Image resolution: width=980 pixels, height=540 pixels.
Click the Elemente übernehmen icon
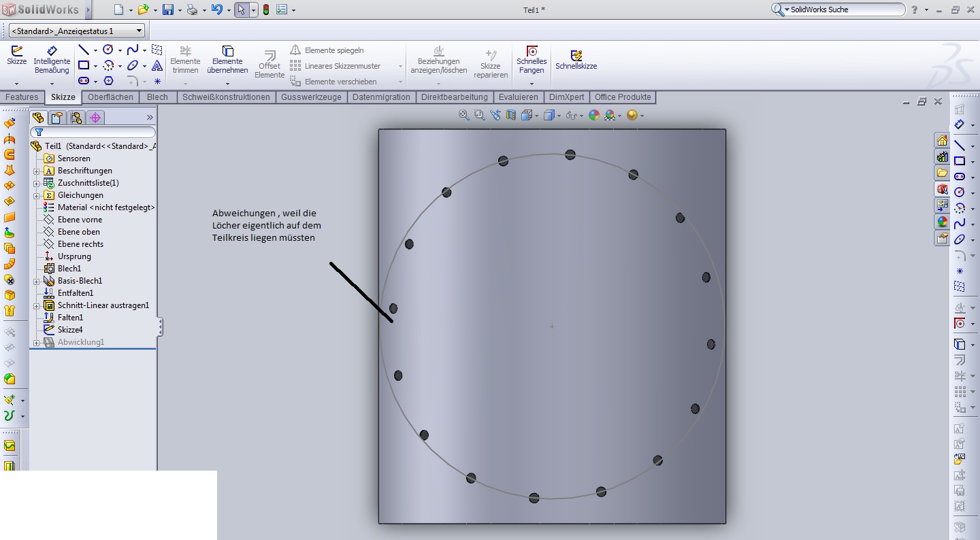(x=227, y=60)
